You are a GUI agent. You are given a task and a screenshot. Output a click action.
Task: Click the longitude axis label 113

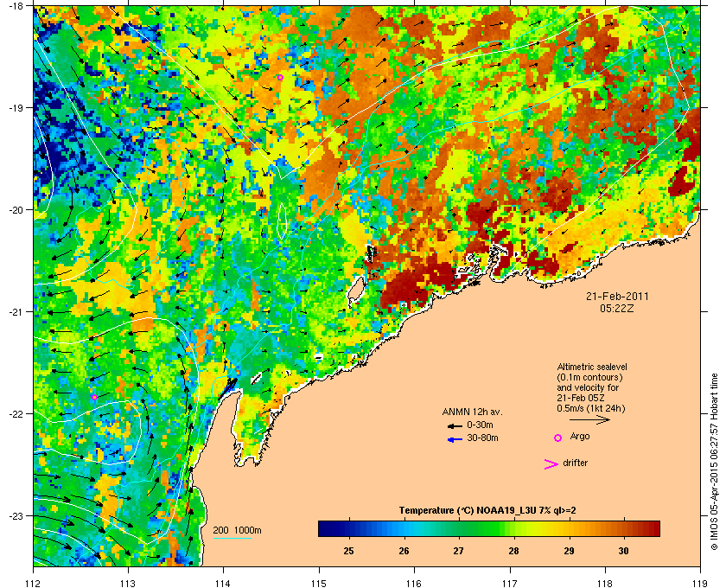click(x=128, y=583)
